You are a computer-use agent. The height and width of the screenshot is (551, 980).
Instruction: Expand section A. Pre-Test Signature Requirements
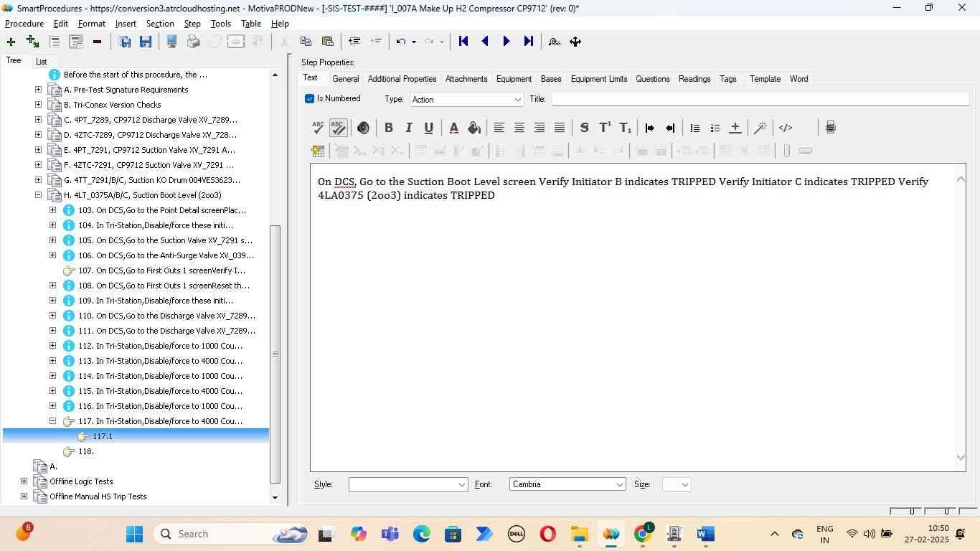click(x=38, y=90)
